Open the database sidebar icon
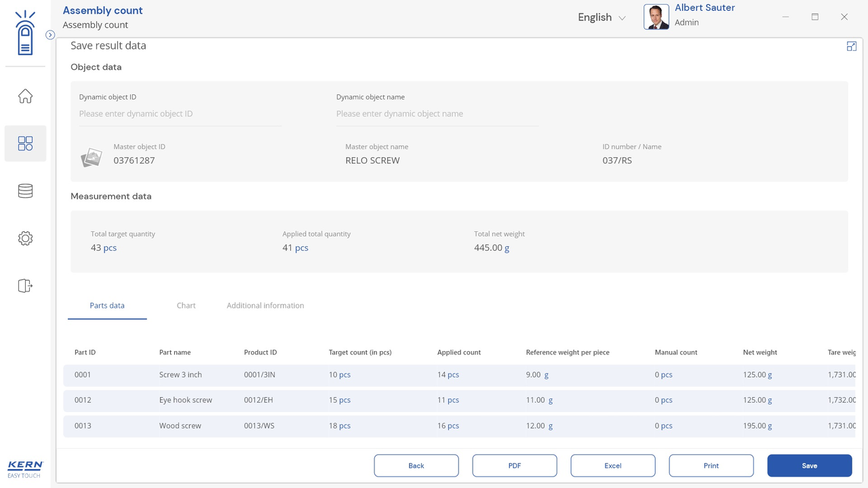868x488 pixels. [25, 191]
